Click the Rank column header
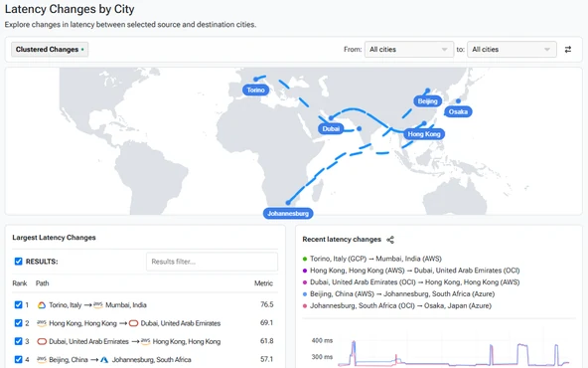 pos(20,283)
